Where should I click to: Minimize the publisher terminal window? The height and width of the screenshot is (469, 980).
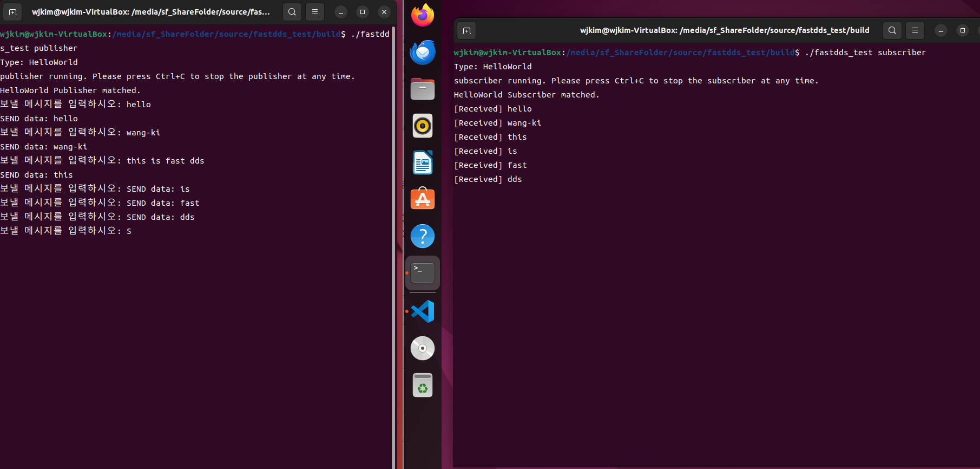point(341,12)
